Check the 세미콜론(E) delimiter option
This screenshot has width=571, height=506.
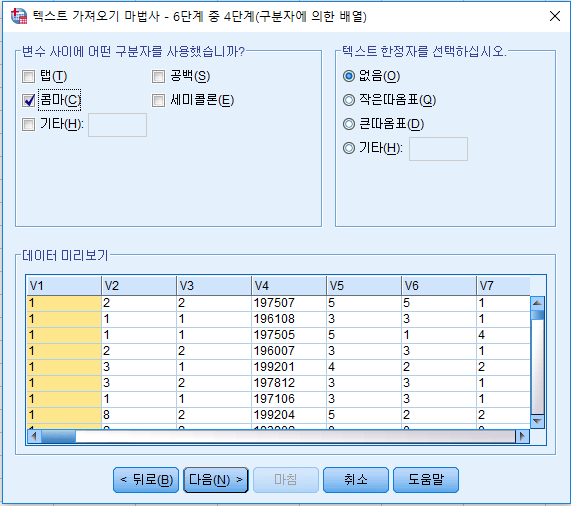[x=158, y=100]
